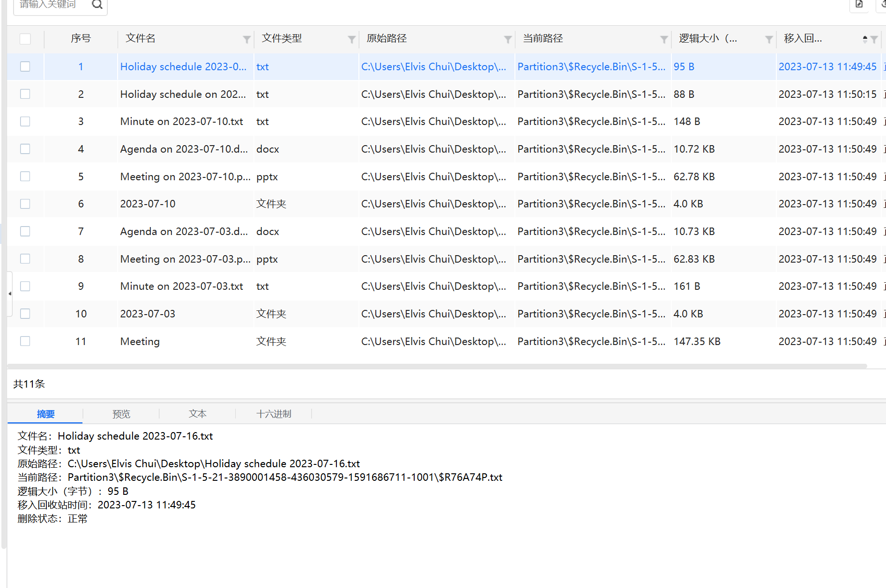Viewport: 886px width, 588px height.
Task: Check the Meeting on 2023-07-10 pptx checkbox
Action: coord(25,176)
